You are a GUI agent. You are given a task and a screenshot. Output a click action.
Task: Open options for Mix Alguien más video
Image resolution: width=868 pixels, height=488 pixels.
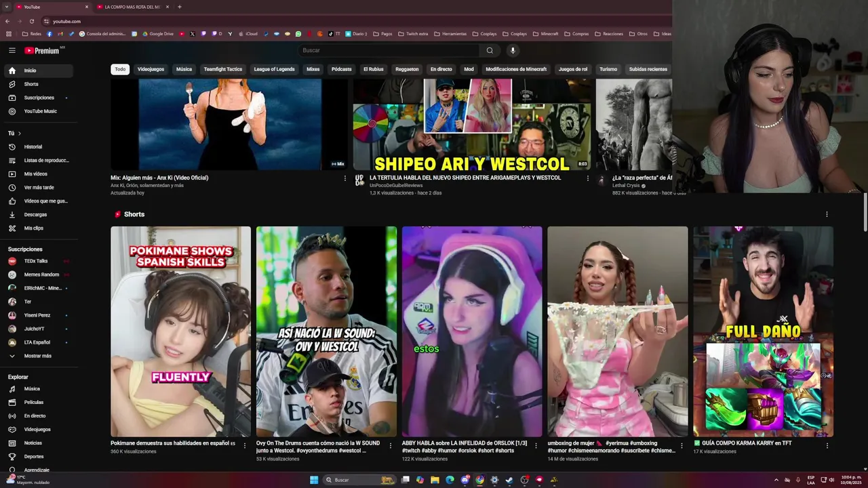(344, 178)
